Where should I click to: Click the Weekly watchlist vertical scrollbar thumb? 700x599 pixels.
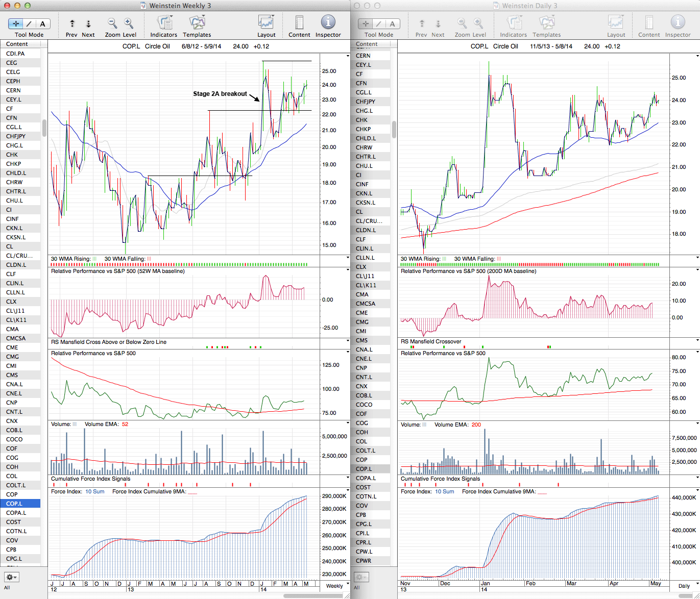44,128
